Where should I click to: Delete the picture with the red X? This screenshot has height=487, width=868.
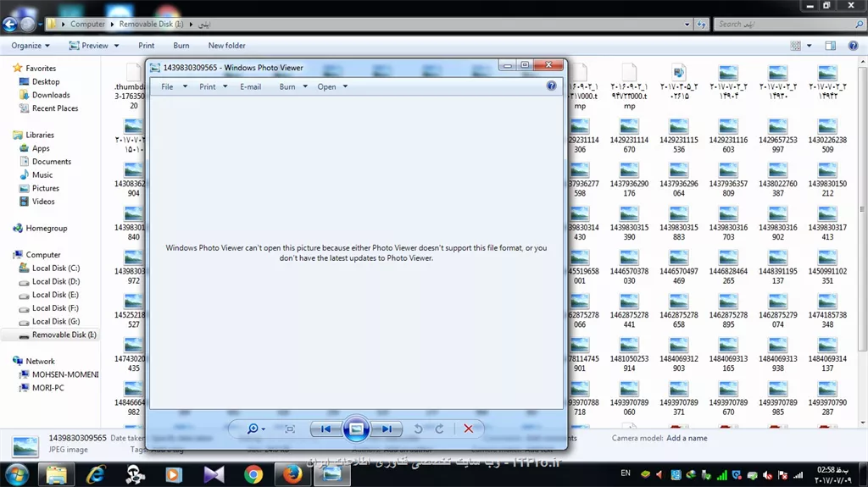[468, 429]
